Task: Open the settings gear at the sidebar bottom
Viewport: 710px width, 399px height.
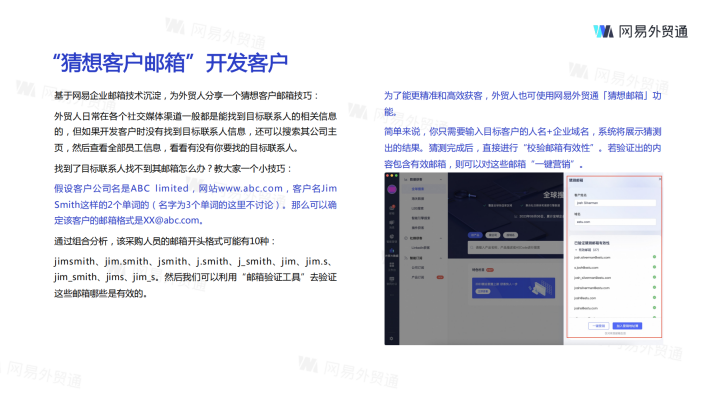Action: (x=391, y=338)
